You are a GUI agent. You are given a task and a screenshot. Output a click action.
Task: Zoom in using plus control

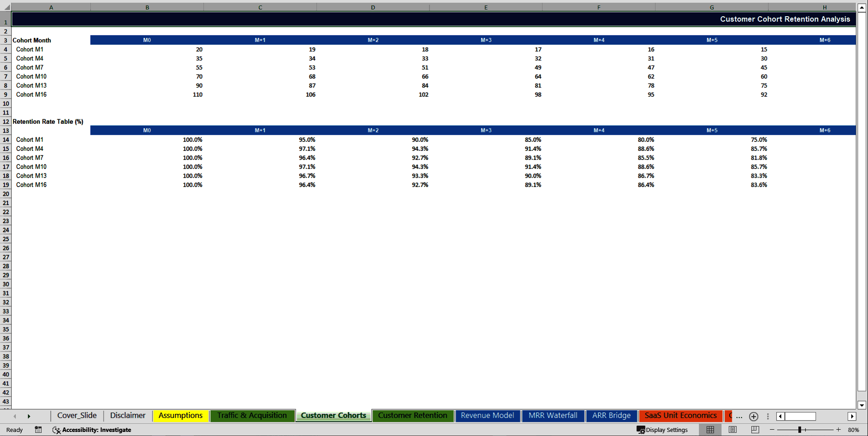(838, 430)
